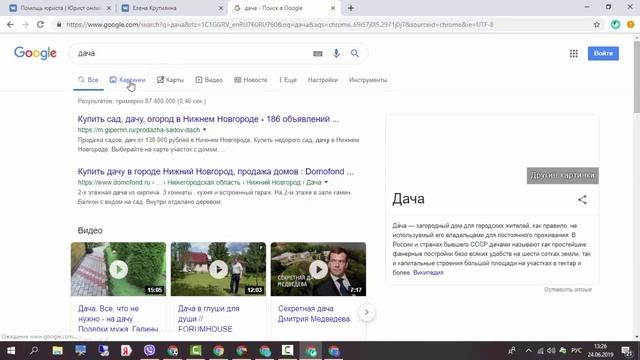Viewport: 640px width, 360px height.
Task: Reload the current page
Action: (x=40, y=24)
